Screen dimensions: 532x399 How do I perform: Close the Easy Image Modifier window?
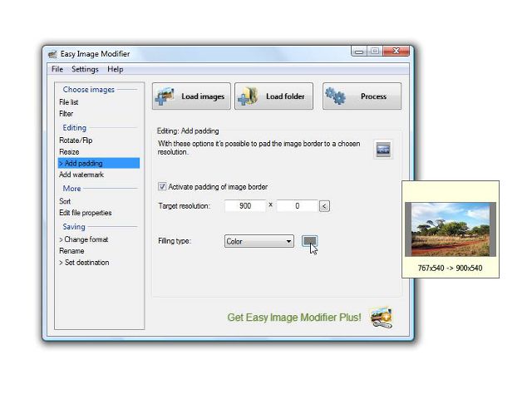[396, 52]
